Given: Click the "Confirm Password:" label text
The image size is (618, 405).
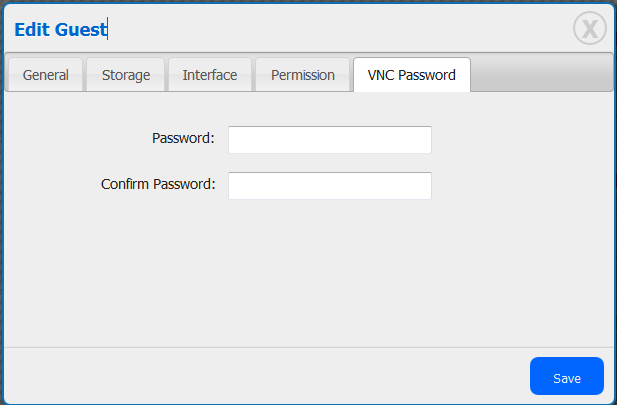Looking at the screenshot, I should click(x=158, y=184).
